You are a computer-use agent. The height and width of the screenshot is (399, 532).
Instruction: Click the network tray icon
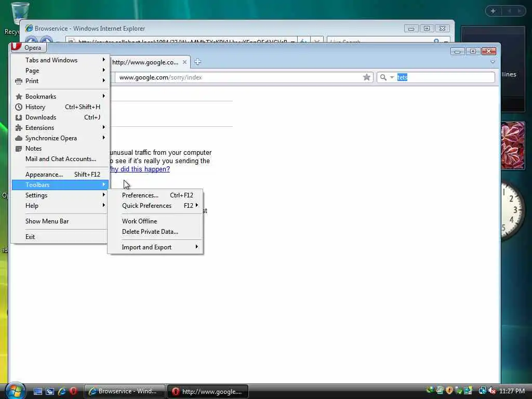(x=482, y=391)
